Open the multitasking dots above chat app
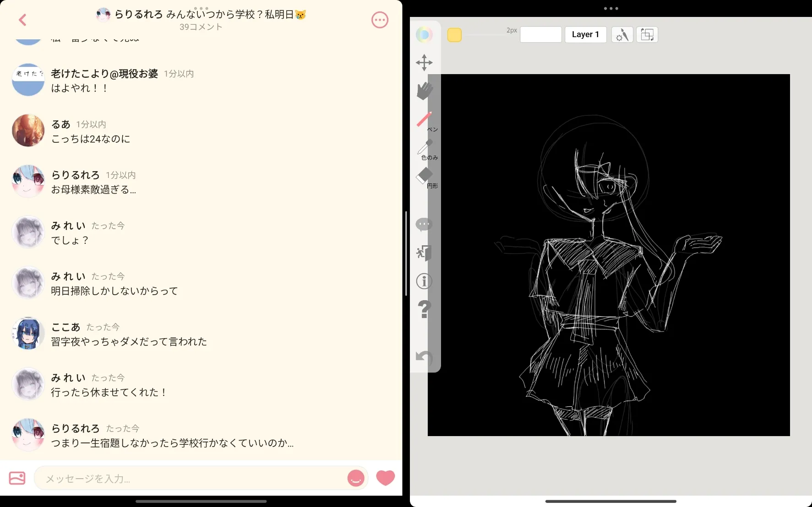Screen dimensions: 812x507 point(201,8)
